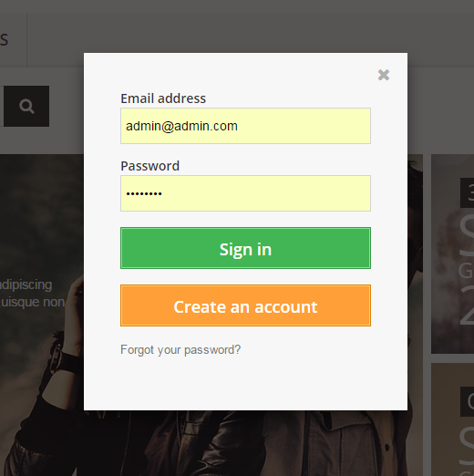Focus the Email address input field
Screen dimensions: 474x476
[x=245, y=126]
